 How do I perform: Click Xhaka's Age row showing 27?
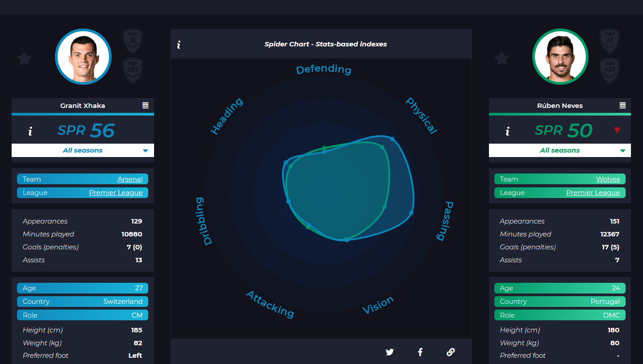click(83, 288)
